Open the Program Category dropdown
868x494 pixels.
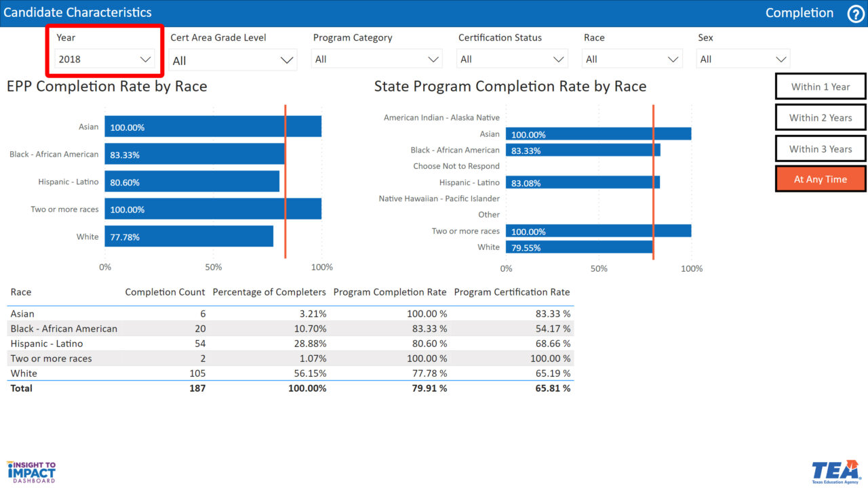click(x=377, y=60)
